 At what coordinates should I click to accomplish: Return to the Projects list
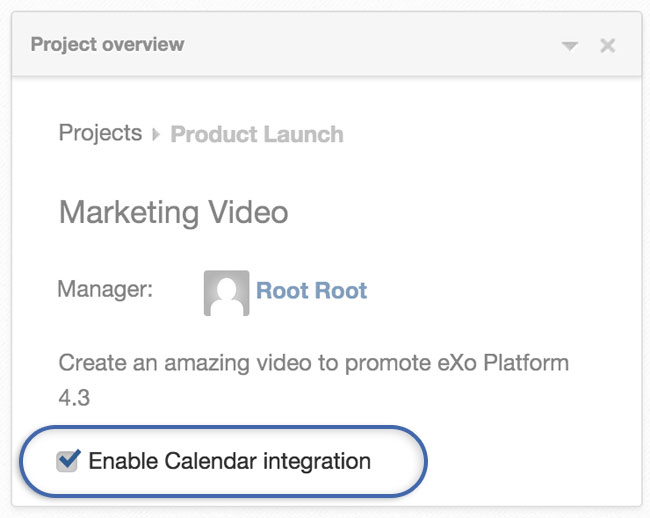[100, 133]
